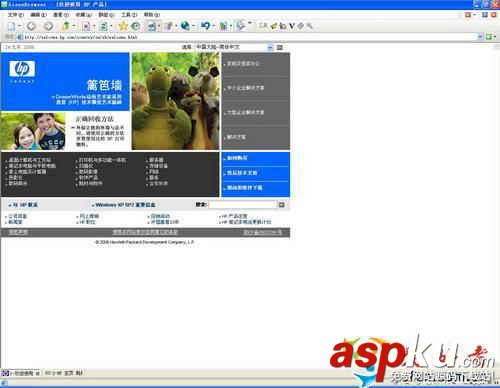Click the yellow pencil icon left of the V

tap(274, 26)
